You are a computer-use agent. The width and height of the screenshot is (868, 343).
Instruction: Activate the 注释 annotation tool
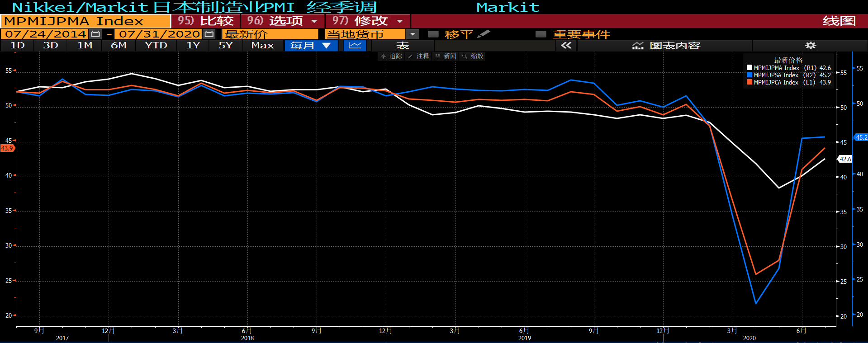pos(418,56)
